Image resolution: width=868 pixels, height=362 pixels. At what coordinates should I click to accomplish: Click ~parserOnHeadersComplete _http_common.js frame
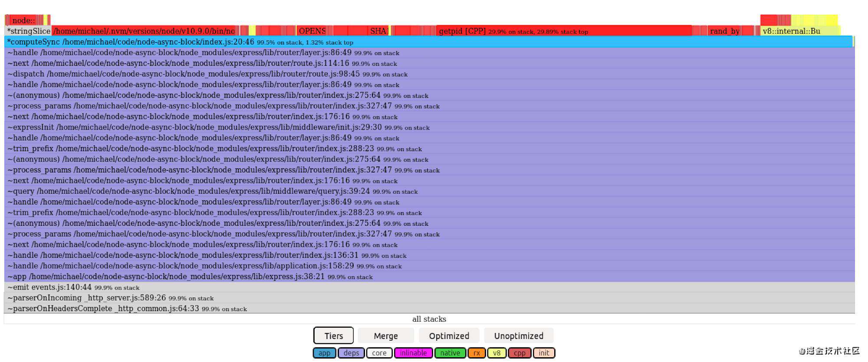click(430, 308)
